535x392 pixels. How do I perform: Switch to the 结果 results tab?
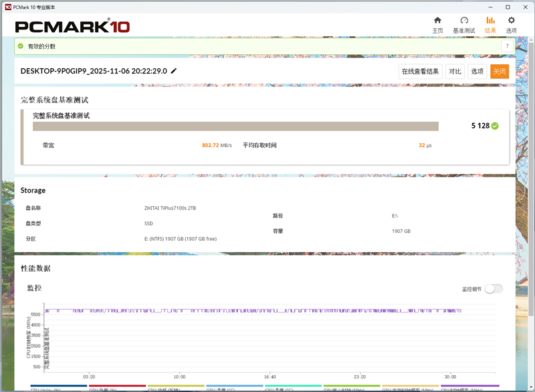490,29
